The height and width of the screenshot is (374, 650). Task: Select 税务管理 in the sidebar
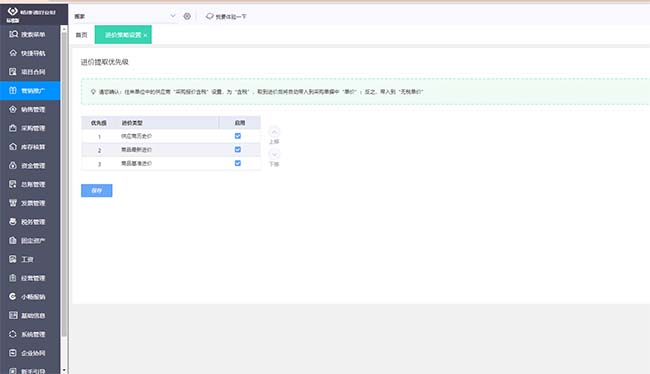coord(27,222)
